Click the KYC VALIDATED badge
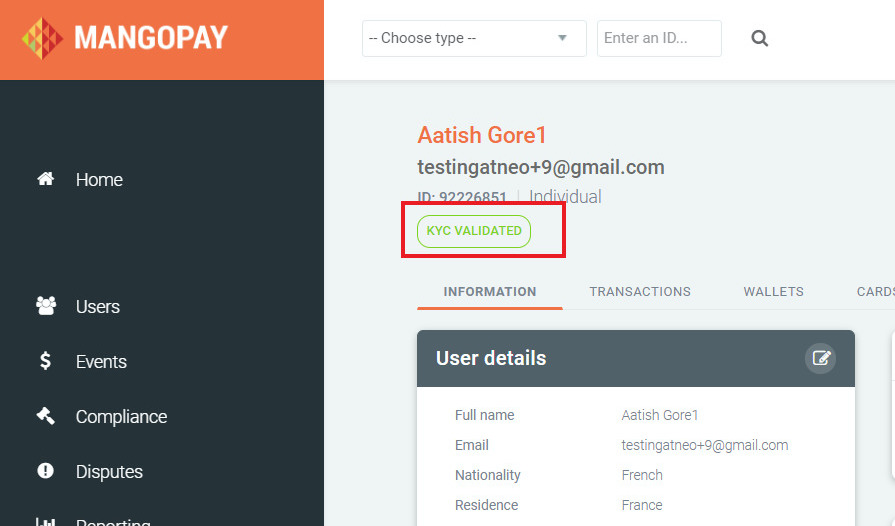This screenshot has width=895, height=526. pyautogui.click(x=474, y=231)
